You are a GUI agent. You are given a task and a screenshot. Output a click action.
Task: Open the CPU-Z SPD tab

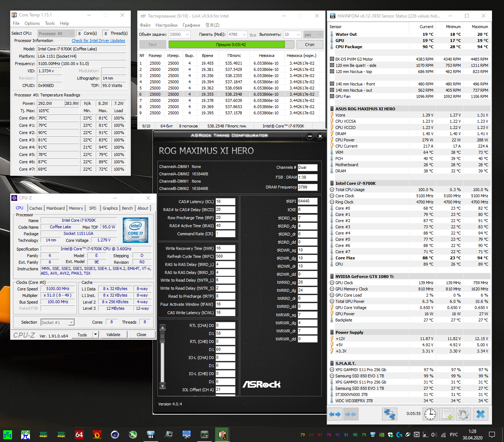coord(93,208)
